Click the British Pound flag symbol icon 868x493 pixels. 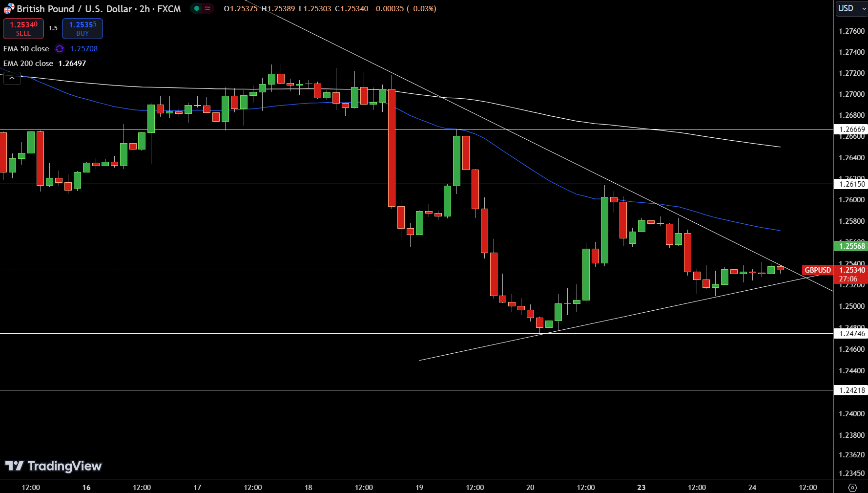[9, 9]
